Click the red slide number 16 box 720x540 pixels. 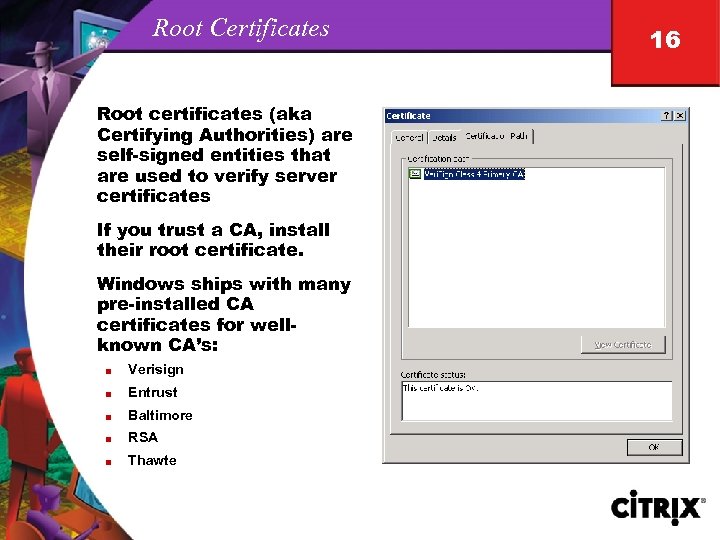tap(665, 42)
